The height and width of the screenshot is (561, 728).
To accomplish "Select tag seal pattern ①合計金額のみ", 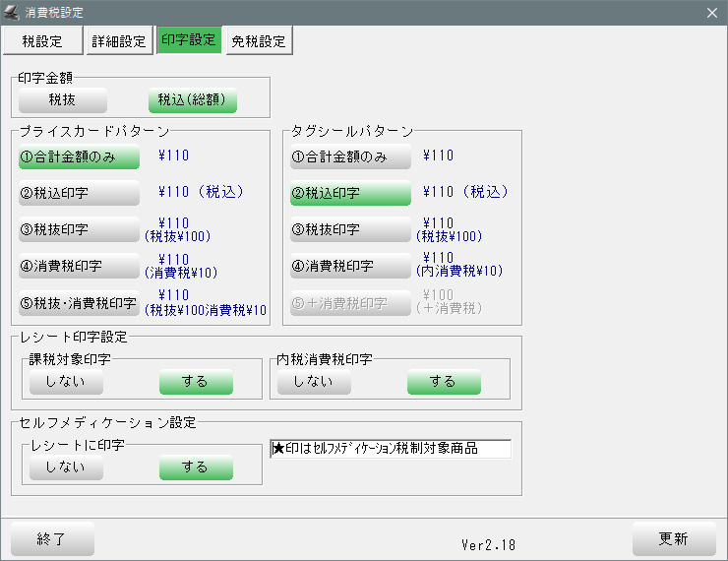I will coord(350,156).
